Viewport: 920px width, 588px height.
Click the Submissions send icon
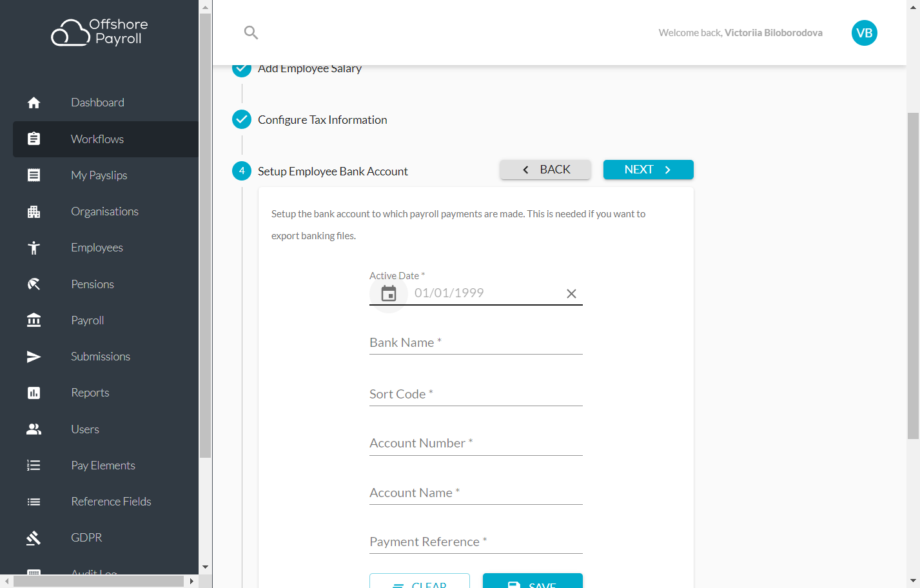click(x=34, y=357)
